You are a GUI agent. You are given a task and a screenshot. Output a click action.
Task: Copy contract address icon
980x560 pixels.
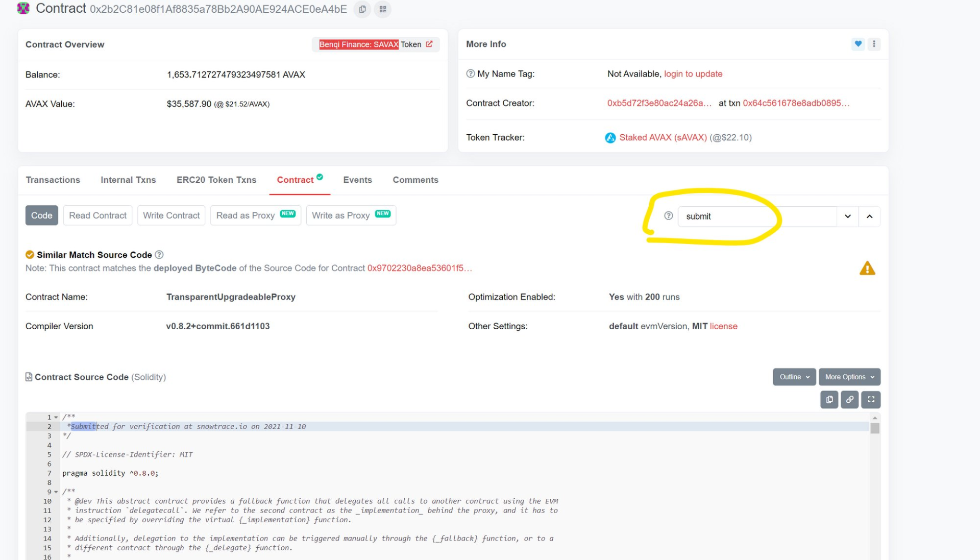[362, 9]
